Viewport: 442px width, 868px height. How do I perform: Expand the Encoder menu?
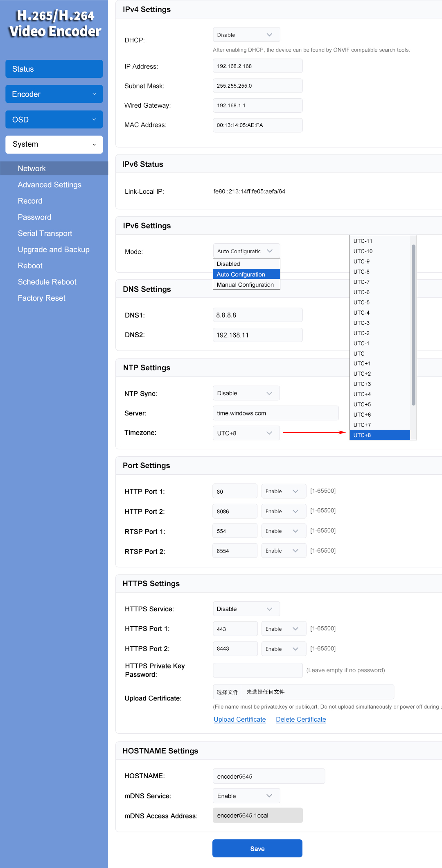[x=54, y=94]
